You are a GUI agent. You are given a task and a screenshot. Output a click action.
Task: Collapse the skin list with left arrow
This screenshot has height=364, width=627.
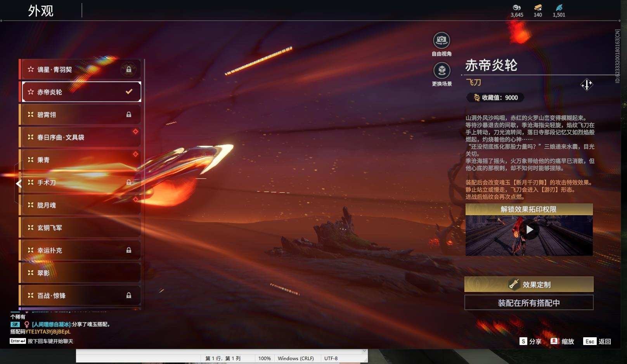click(19, 183)
